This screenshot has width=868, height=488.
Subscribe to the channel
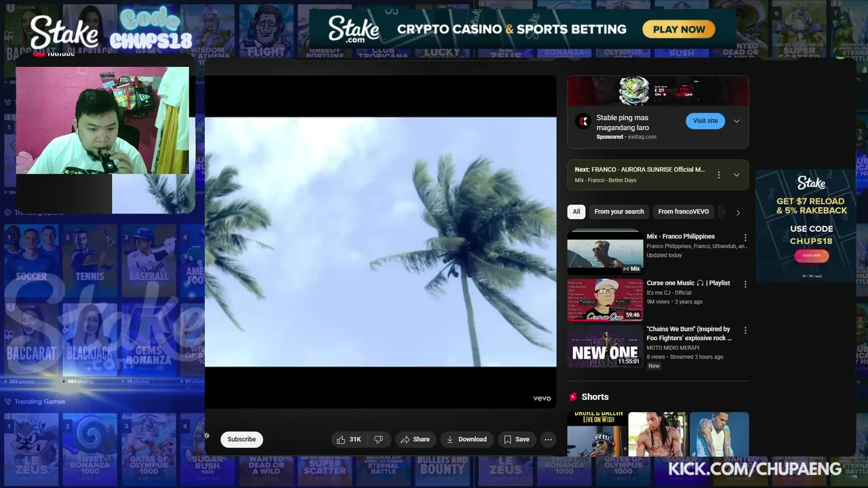(241, 439)
